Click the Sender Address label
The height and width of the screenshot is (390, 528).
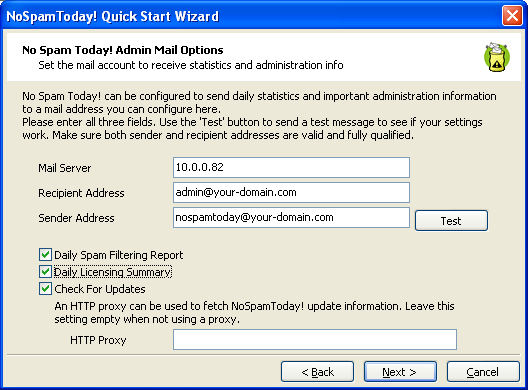tap(76, 218)
